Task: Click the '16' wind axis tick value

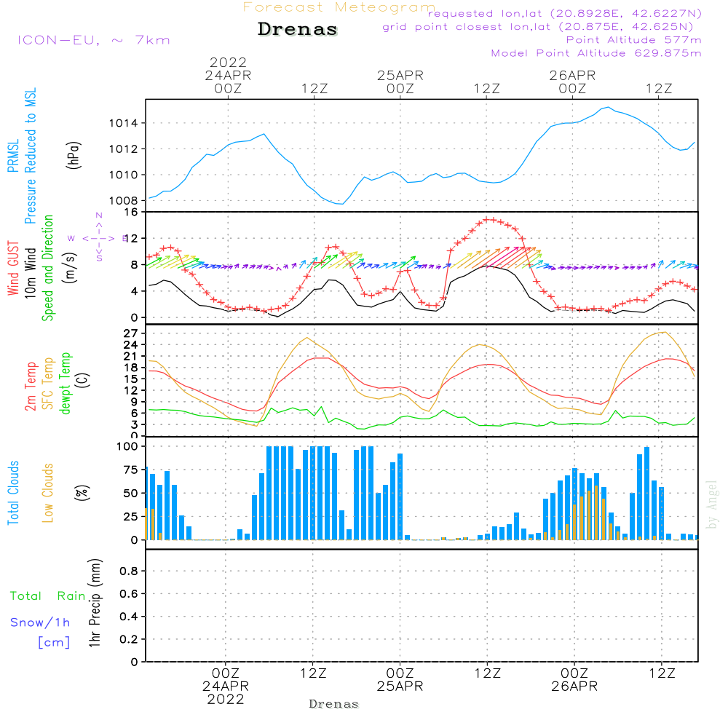Action: [131, 212]
